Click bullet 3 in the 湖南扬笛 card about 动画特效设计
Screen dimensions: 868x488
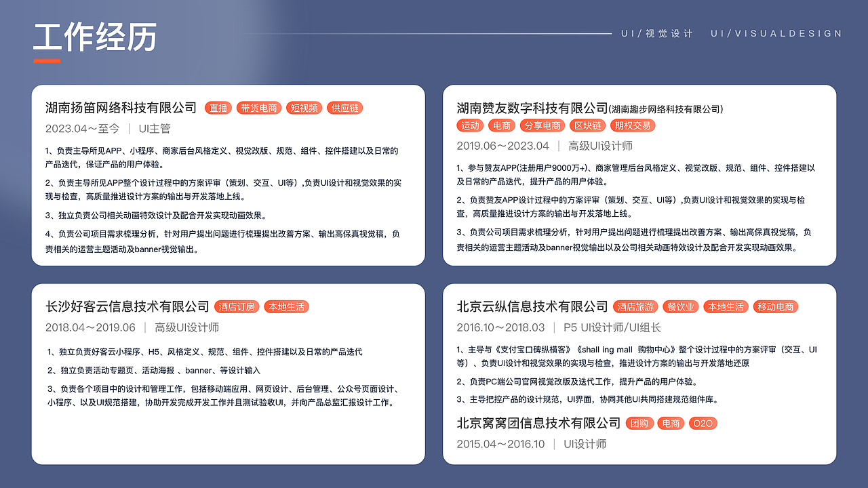coord(155,215)
